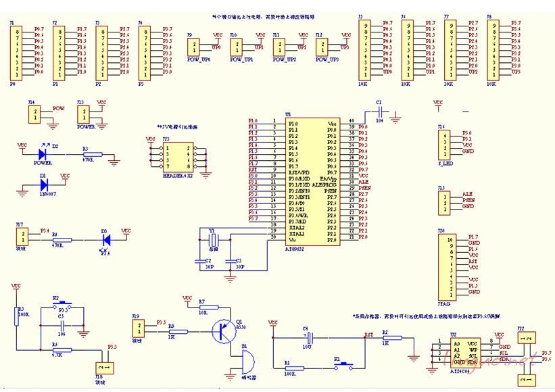Click the Y1 crystal oscillator symbol

click(213, 239)
